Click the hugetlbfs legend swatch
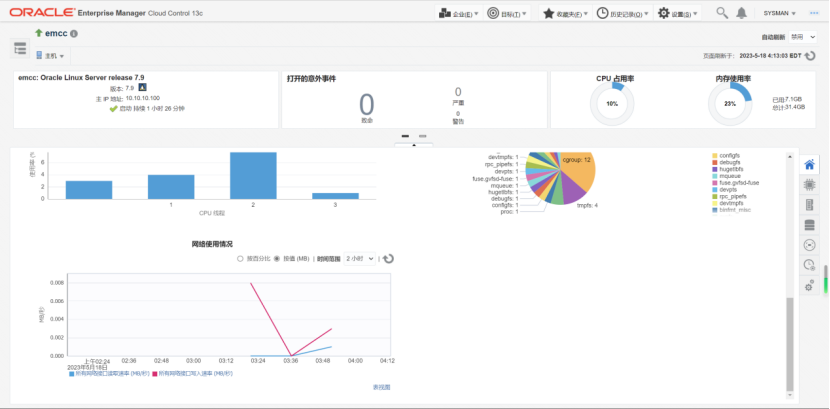 pos(715,169)
